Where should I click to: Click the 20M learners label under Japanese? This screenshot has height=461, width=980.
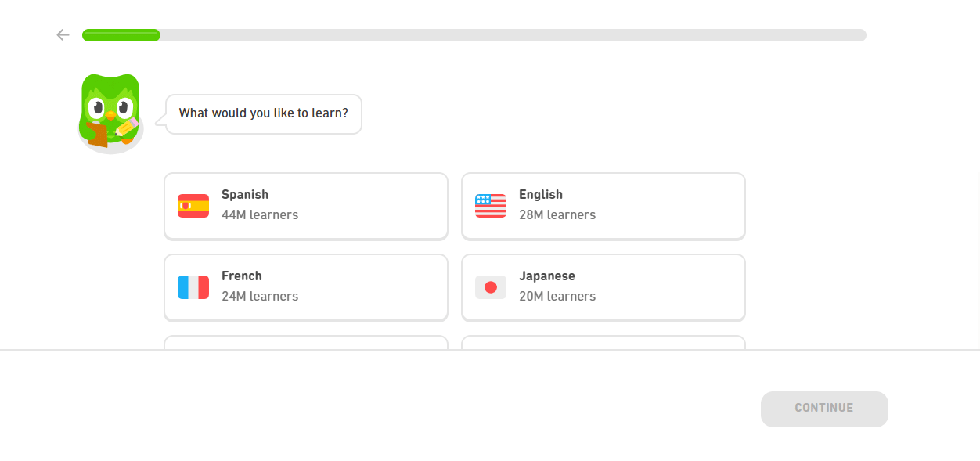557,296
